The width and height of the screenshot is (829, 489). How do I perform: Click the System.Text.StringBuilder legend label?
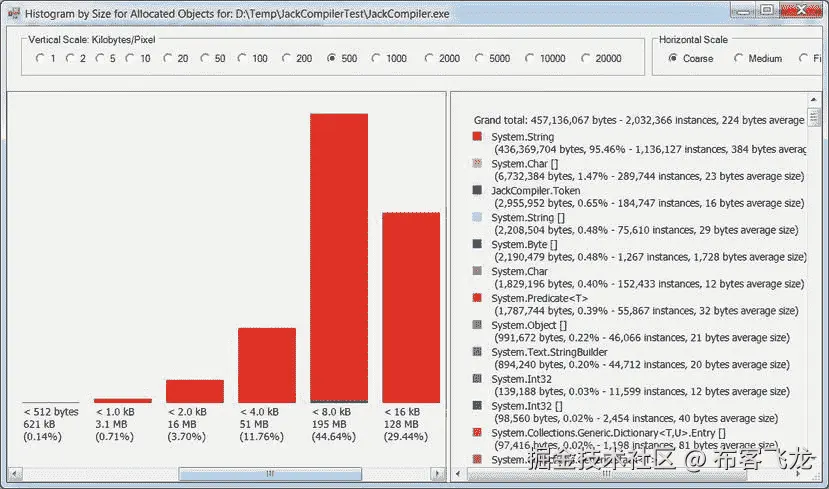coord(549,352)
